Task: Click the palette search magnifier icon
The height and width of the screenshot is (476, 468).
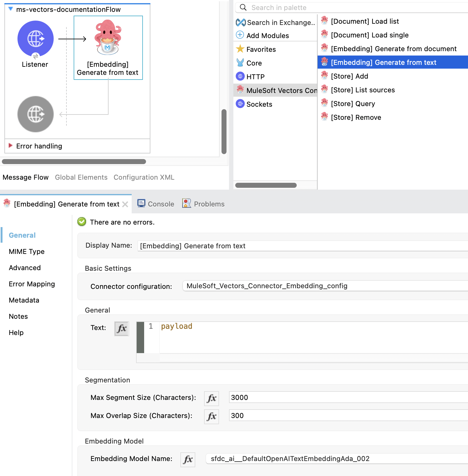Action: [x=243, y=7]
